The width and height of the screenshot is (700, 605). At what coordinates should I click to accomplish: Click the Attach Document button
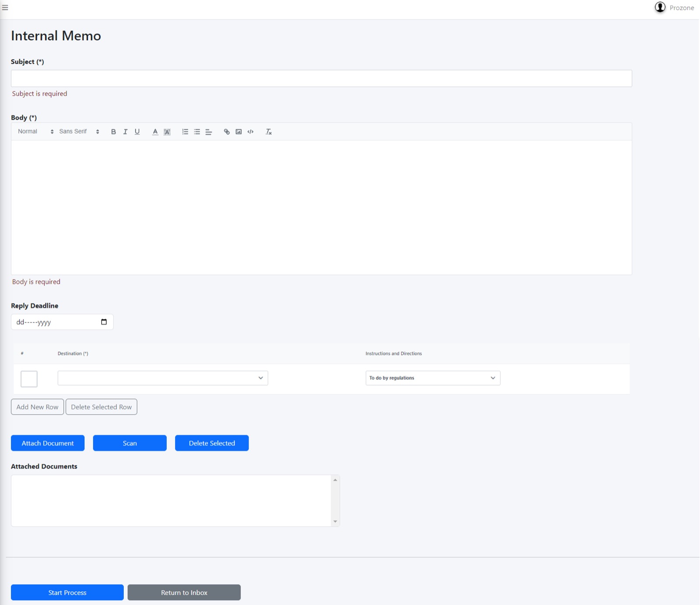48,443
